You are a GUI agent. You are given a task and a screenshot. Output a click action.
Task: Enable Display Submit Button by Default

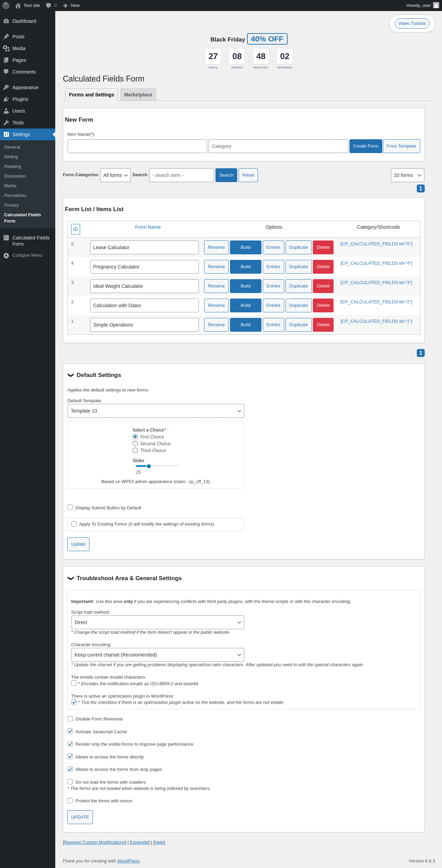(70, 507)
